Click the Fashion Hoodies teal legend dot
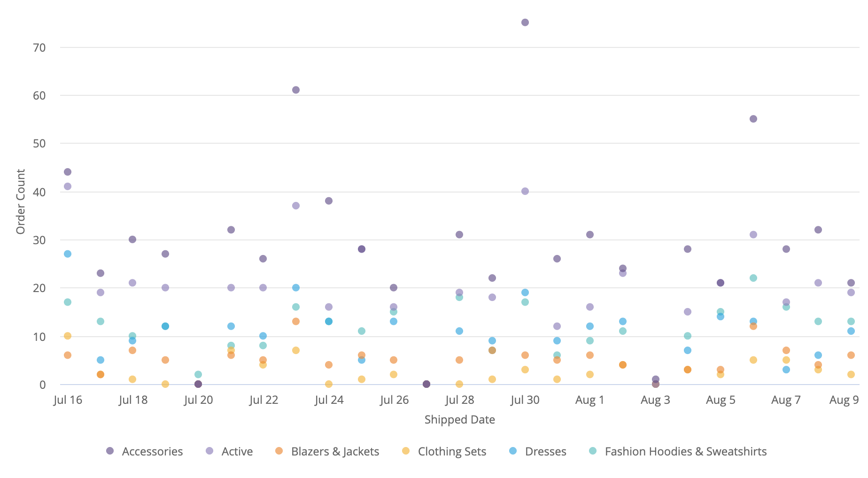Screen dimensions: 868x478 593,451
